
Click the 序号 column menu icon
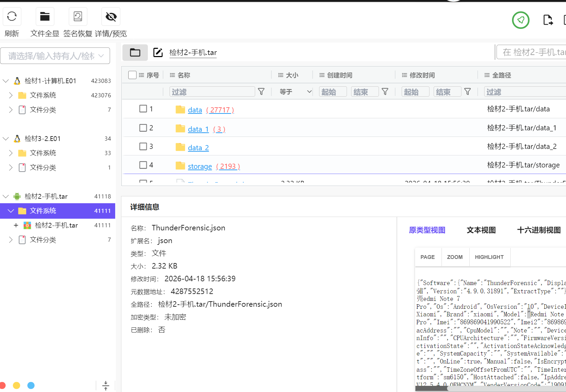point(141,75)
